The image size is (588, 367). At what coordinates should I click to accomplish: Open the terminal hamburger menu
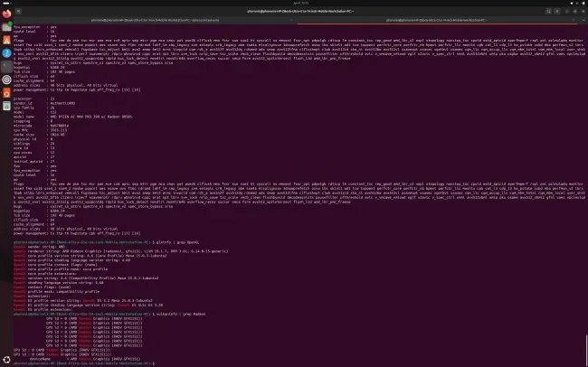point(557,11)
